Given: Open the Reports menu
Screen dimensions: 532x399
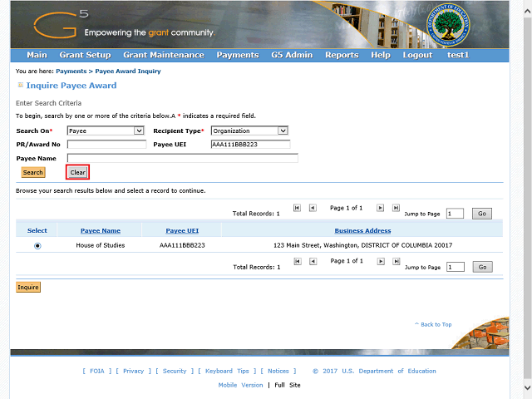Looking at the screenshot, I should pyautogui.click(x=342, y=55).
